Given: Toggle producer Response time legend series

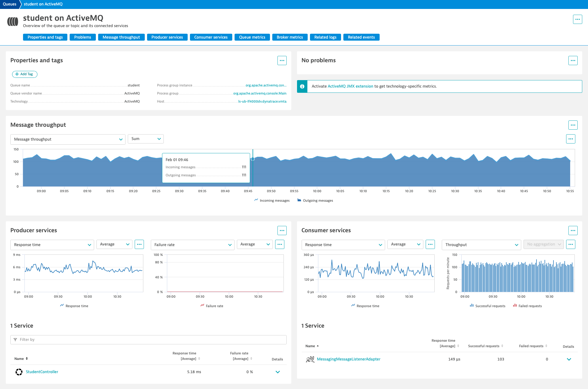Looking at the screenshot, I should click(x=74, y=306).
